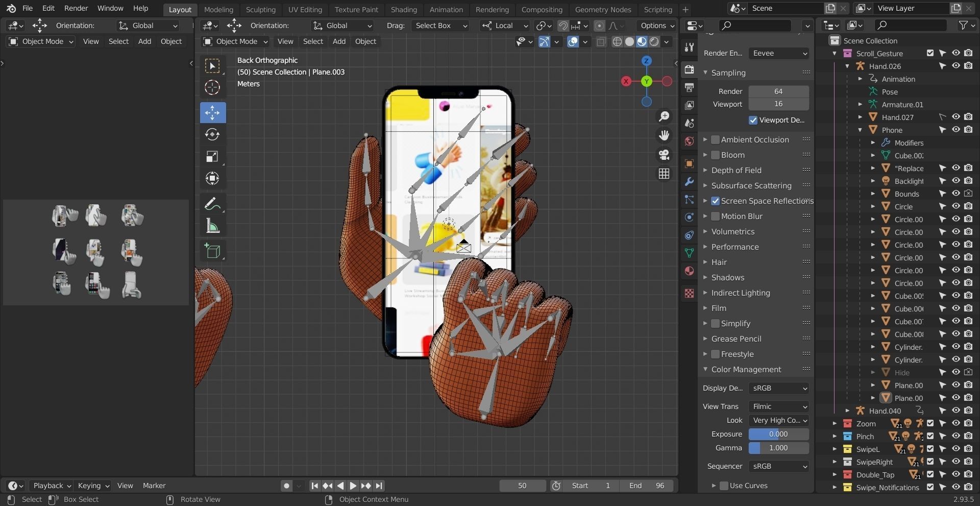Expand the Hand.040 outliner item
Image resolution: width=980 pixels, height=506 pixels.
[x=847, y=411]
